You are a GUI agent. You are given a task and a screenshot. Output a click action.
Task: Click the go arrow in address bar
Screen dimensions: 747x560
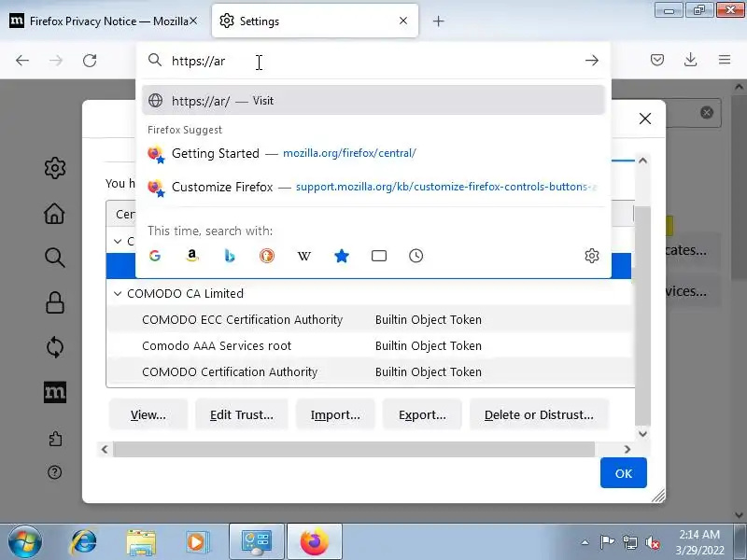(x=592, y=61)
